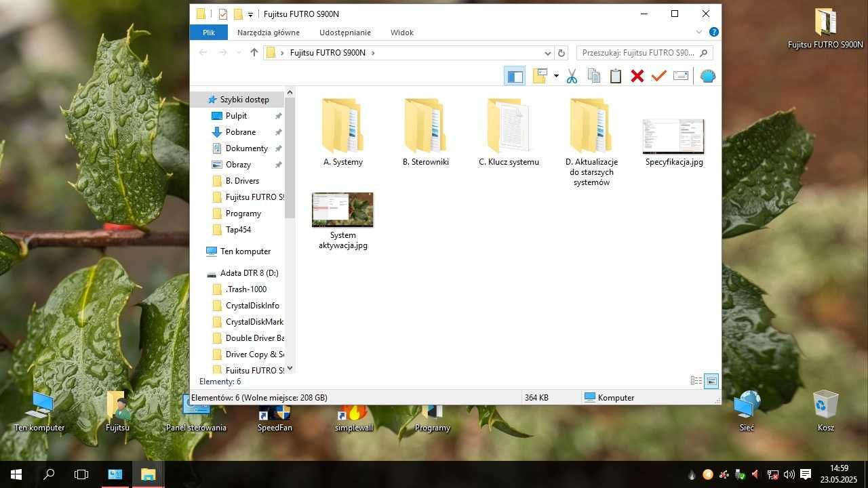Click the Forward navigation arrow
Image resolution: width=868 pixels, height=488 pixels.
pyautogui.click(x=222, y=52)
